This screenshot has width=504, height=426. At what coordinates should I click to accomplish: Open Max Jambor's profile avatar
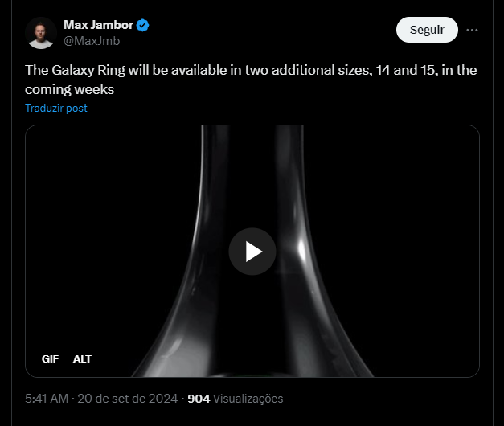(40, 32)
